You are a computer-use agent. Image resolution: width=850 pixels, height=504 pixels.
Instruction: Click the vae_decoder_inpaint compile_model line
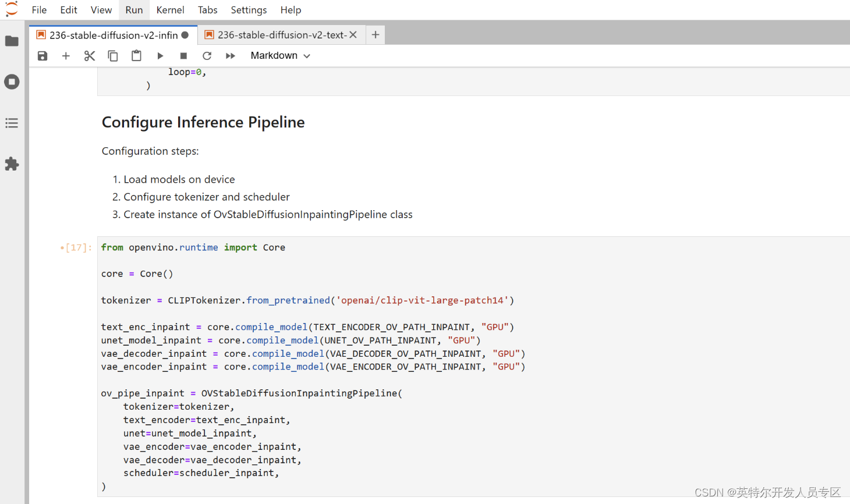coord(313,354)
